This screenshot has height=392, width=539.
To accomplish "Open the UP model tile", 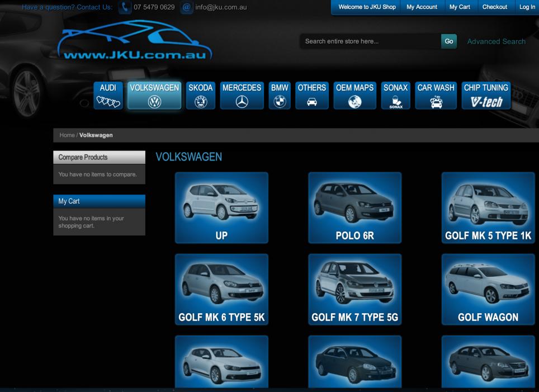I will click(221, 207).
